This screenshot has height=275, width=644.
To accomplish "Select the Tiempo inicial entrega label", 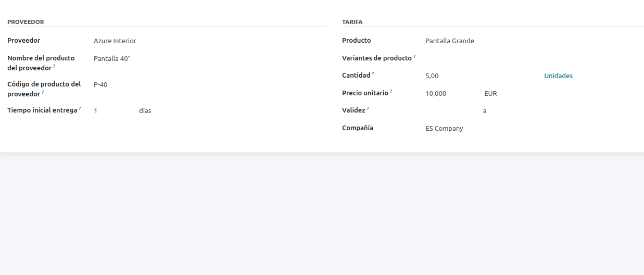I will click(42, 110).
